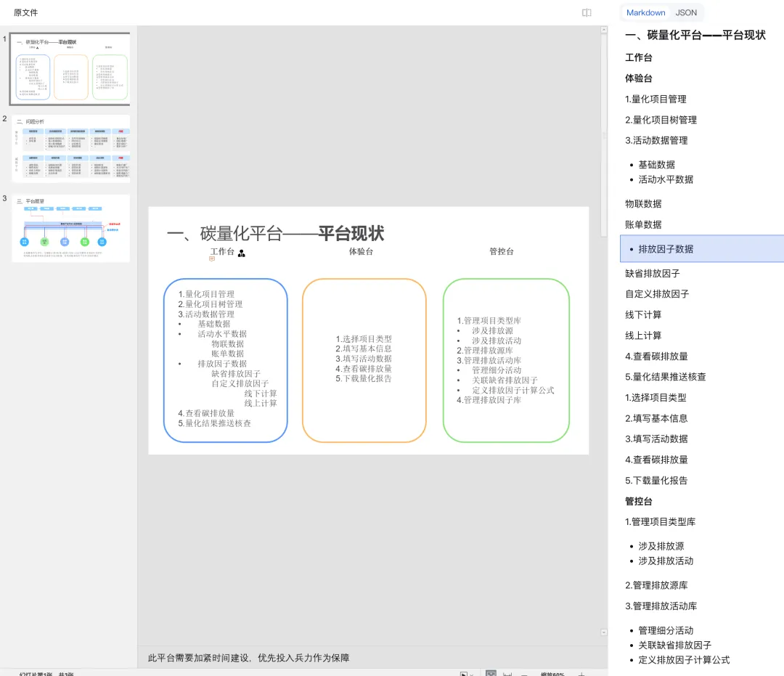Screen dimensions: 784x676
Task: Select slide 3 thumbnail 平台展望
Action: point(70,229)
